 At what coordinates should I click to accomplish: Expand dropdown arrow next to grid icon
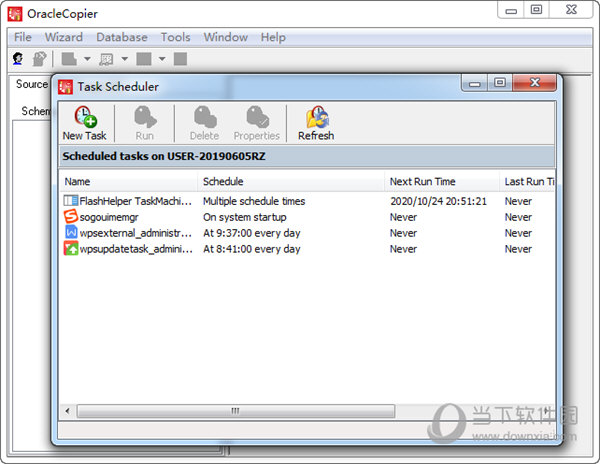tap(124, 59)
